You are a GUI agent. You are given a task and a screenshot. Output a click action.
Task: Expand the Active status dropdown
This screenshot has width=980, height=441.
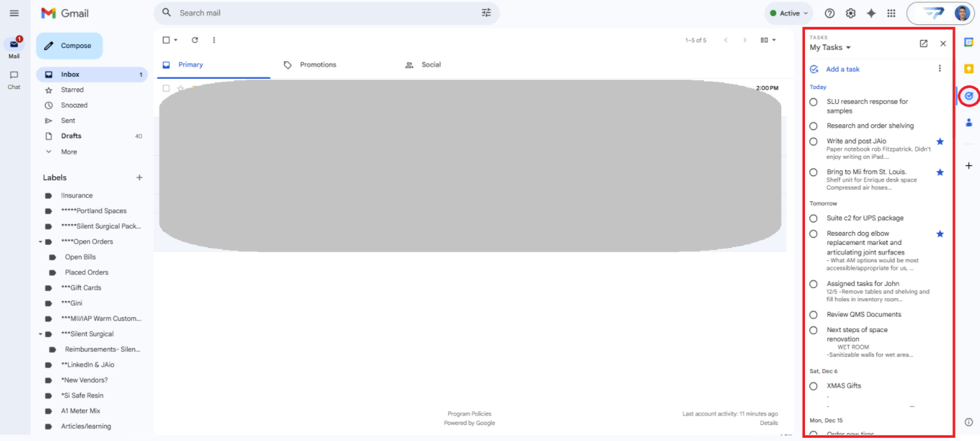[x=788, y=13]
